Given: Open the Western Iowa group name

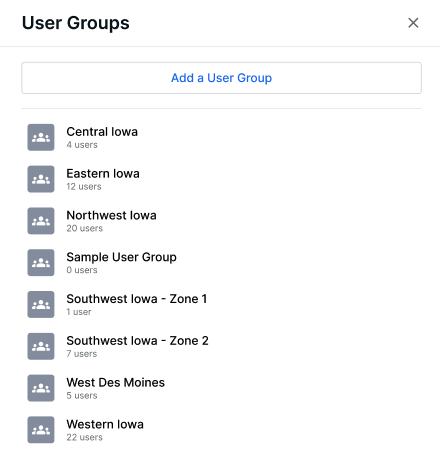Looking at the screenshot, I should click(105, 424).
